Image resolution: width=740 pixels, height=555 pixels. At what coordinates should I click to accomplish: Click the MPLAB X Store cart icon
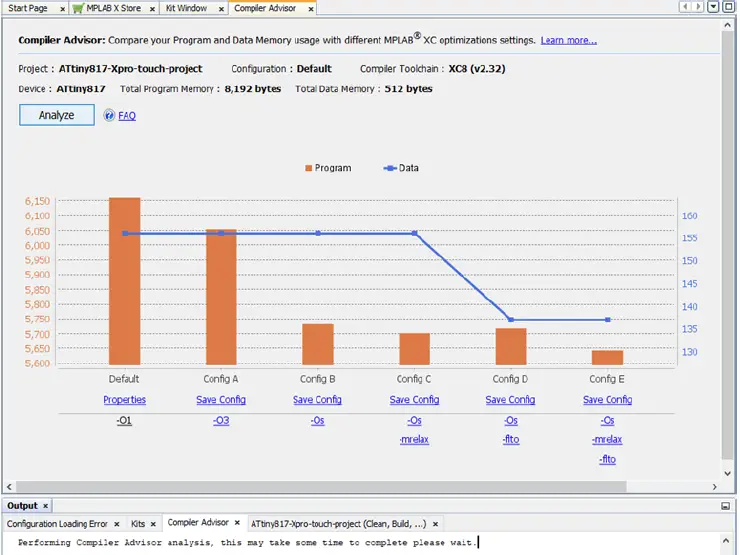(x=78, y=8)
